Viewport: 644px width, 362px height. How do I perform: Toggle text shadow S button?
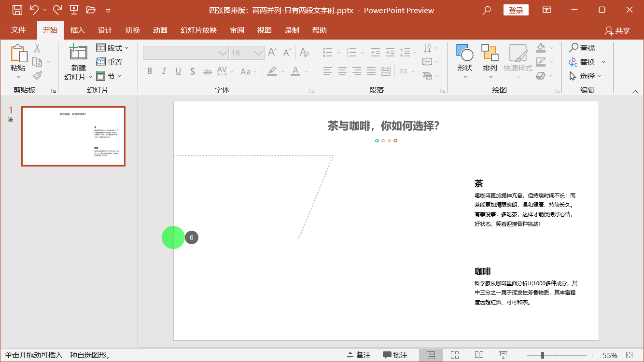192,71
